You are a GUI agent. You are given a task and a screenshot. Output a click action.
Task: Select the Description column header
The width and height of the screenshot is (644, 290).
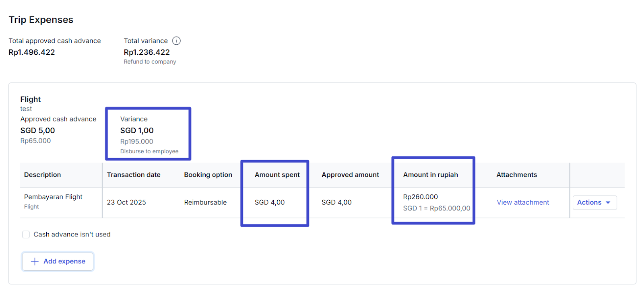[43, 175]
